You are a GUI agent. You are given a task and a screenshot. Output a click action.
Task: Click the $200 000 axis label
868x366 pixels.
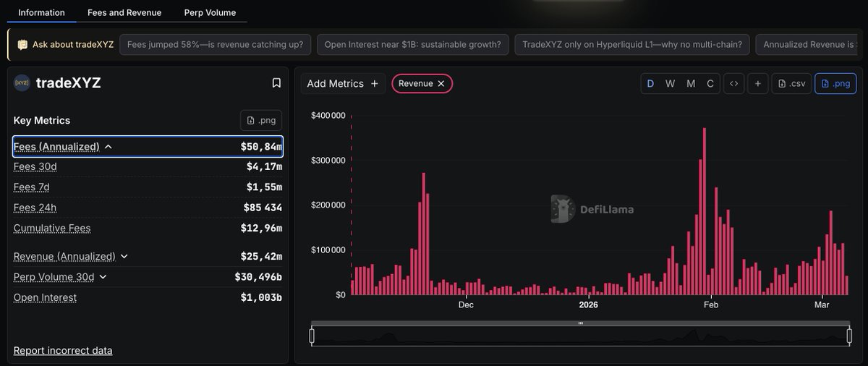pos(328,205)
